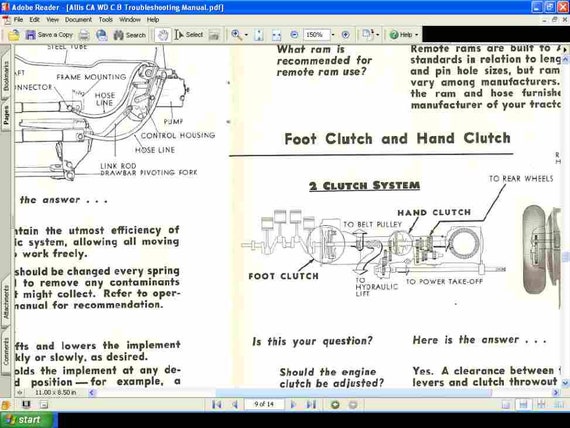Activate the Select text tool
The width and height of the screenshot is (570, 428).
[x=189, y=35]
